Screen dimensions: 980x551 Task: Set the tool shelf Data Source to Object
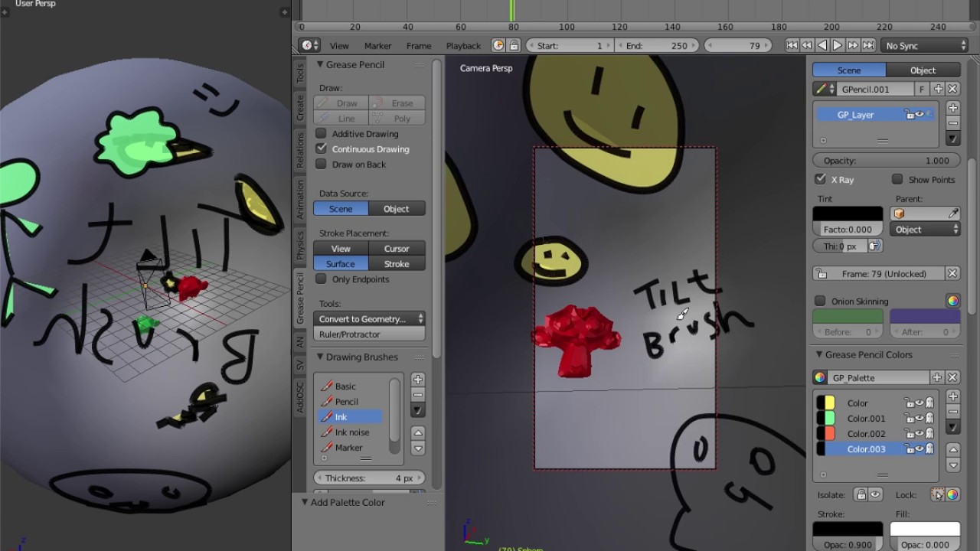coord(397,208)
